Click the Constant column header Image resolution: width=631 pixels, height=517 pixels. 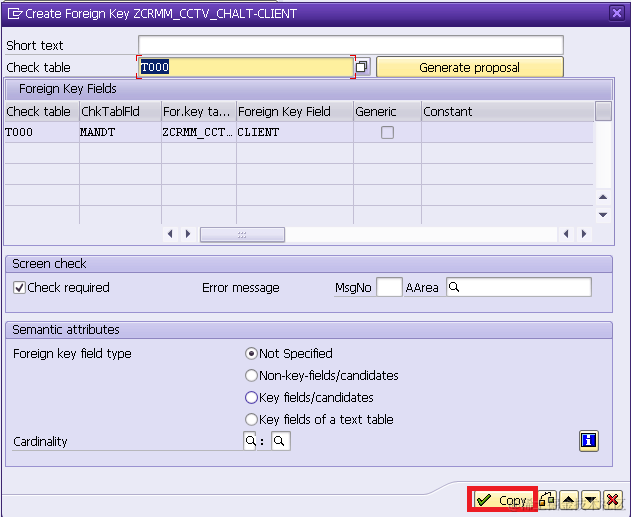(507, 111)
